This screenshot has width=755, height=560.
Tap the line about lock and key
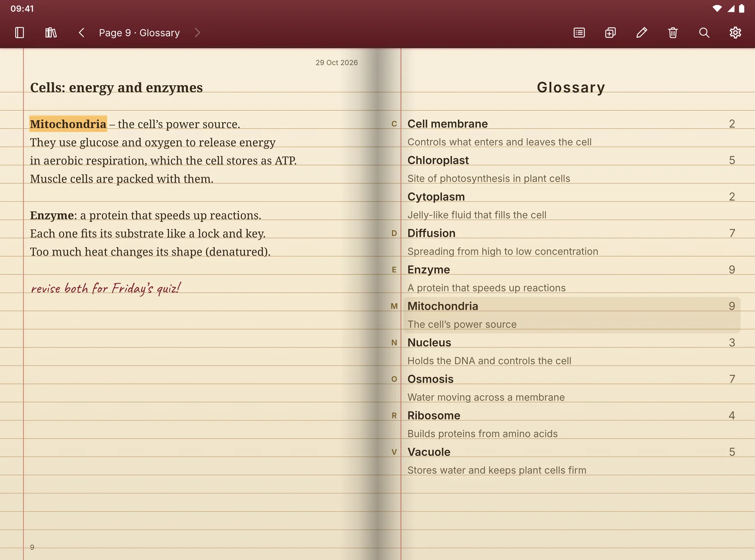coord(148,233)
